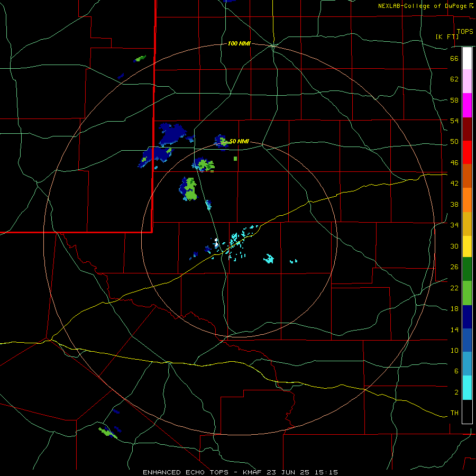The width and height of the screenshot is (476, 476).
Task: Click the cyan legend swatch
Action: pyautogui.click(x=467, y=388)
